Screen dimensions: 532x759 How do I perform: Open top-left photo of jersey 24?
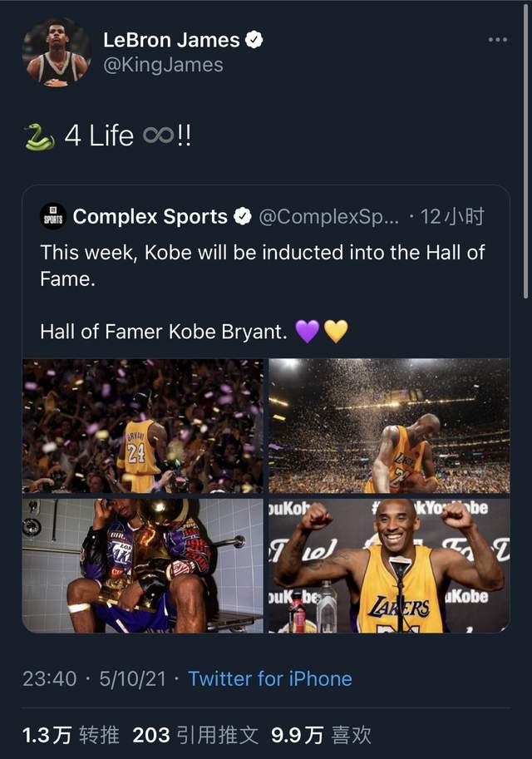[x=143, y=426]
